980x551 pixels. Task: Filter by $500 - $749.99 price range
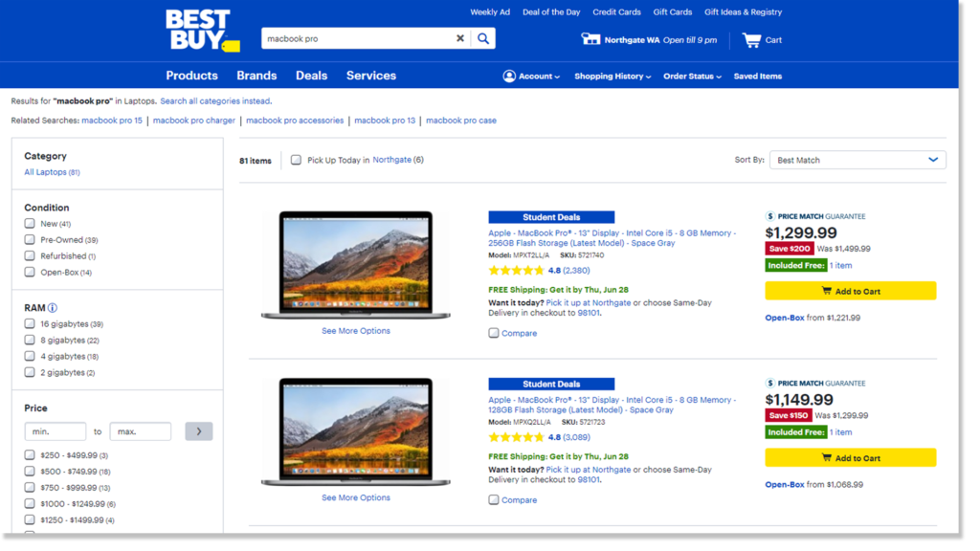pos(30,471)
